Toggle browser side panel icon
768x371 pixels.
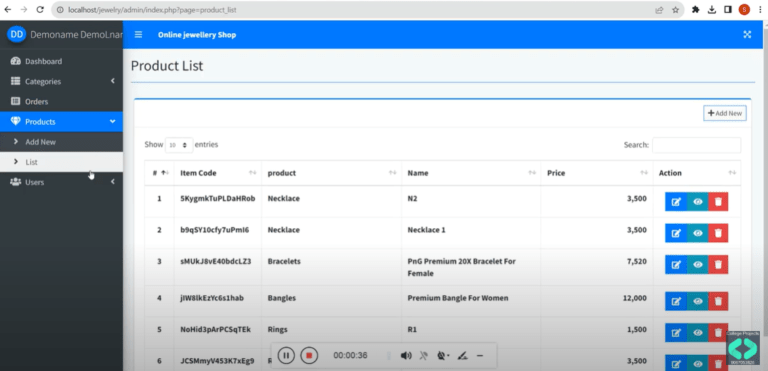coord(728,10)
